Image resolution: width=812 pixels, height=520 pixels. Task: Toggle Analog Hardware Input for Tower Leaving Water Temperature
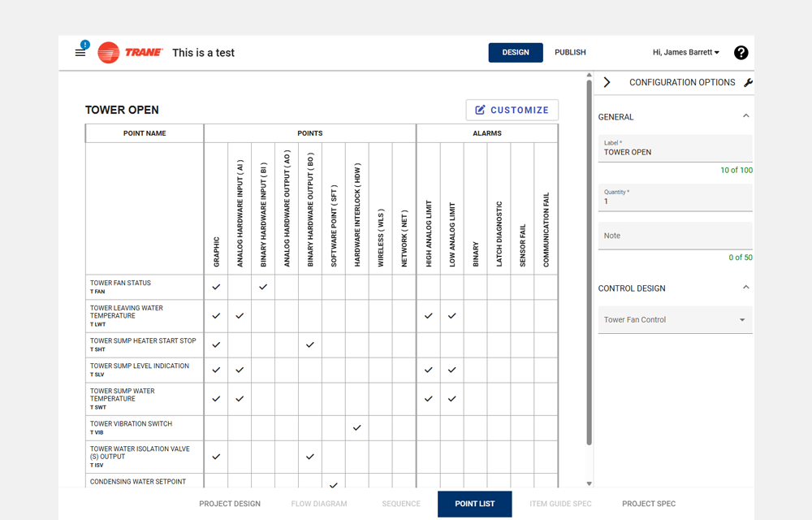240,316
